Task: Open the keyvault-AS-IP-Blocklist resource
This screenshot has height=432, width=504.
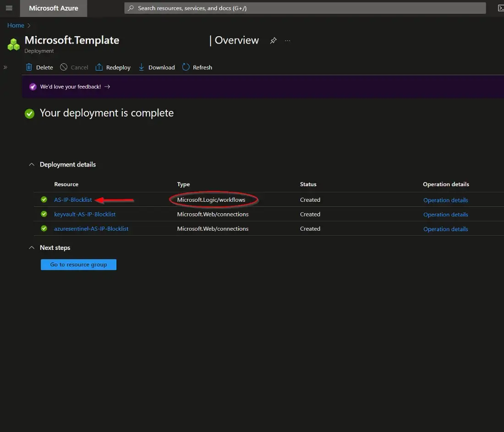Action: click(x=85, y=214)
